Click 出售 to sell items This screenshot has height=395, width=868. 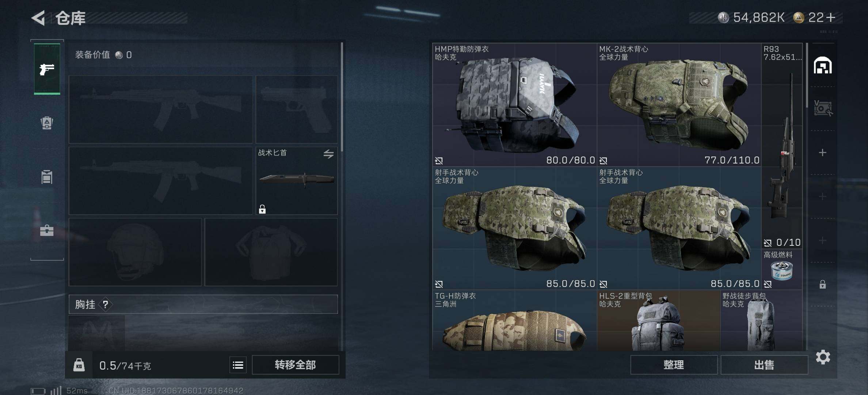(x=764, y=365)
